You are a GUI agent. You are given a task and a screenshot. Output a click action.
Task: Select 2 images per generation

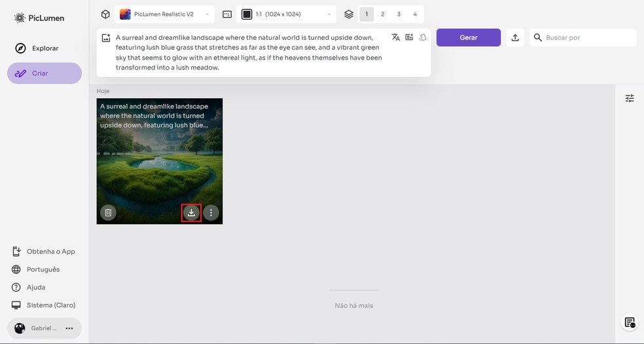point(382,14)
